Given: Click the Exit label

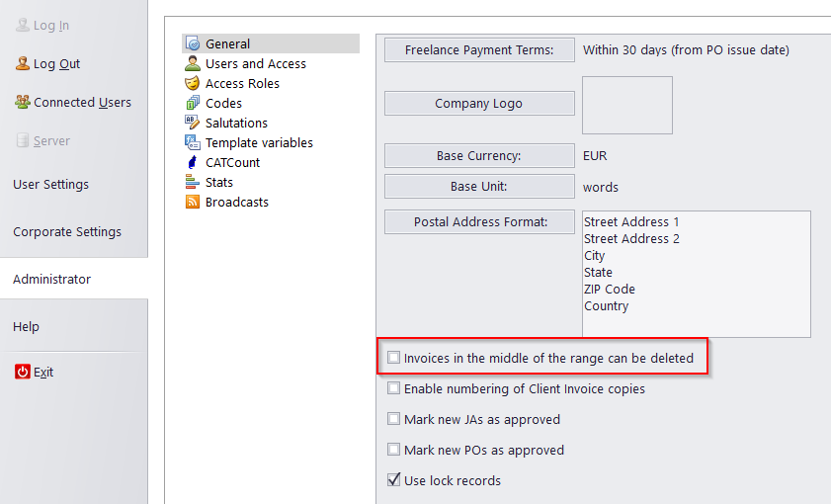Looking at the screenshot, I should point(43,372).
